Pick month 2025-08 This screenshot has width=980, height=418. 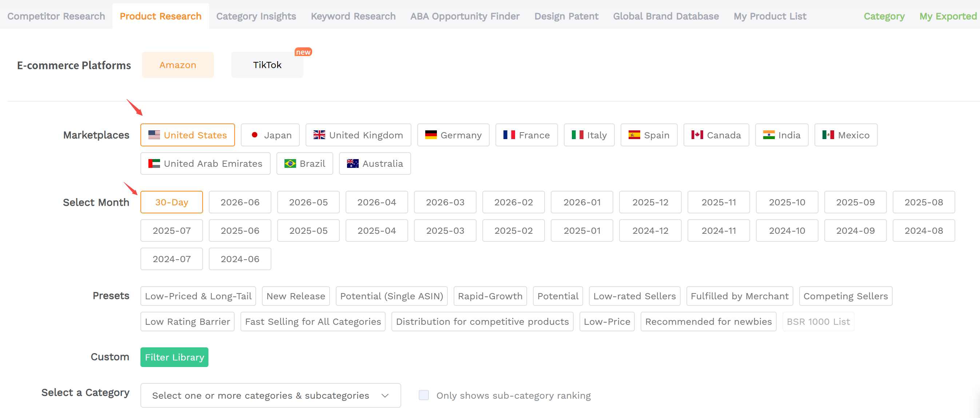[x=924, y=202]
